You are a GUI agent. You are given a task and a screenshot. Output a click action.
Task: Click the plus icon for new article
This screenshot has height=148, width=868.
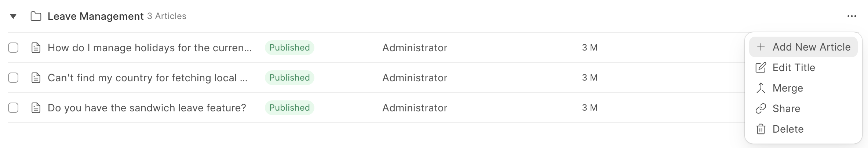pos(761,47)
